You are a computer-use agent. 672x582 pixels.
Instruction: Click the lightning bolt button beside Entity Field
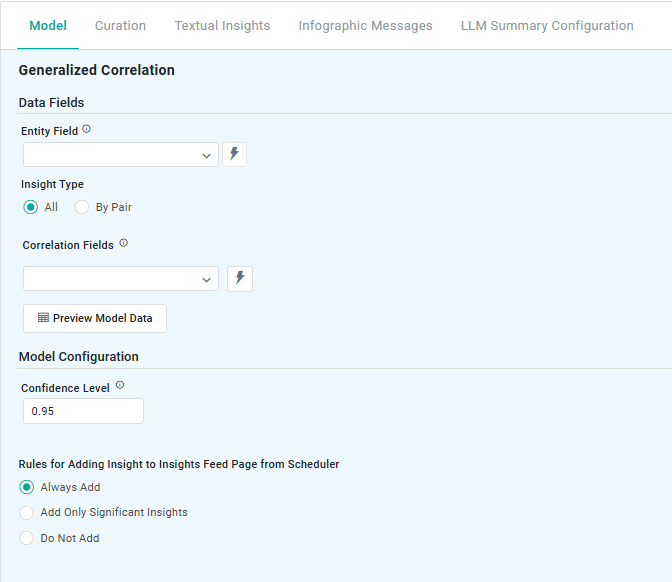coord(234,154)
